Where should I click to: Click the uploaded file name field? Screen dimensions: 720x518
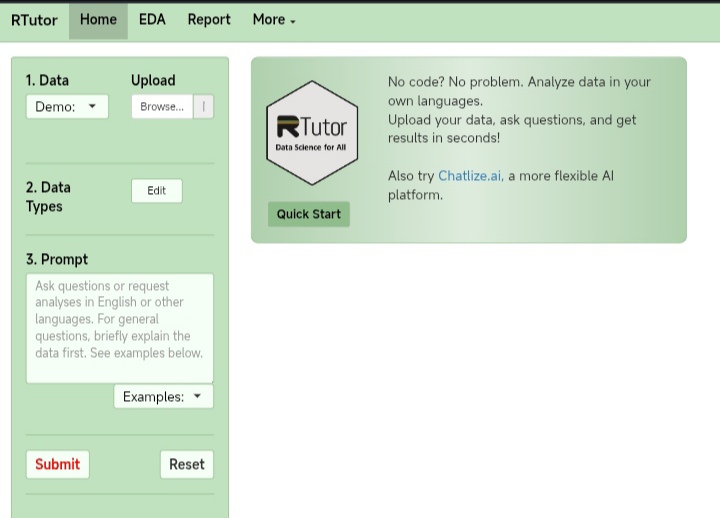click(x=203, y=107)
